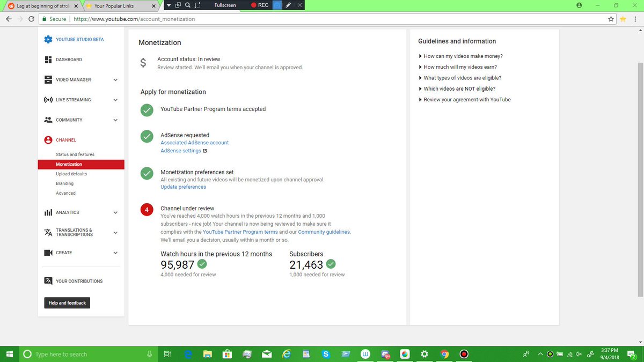Select Monetization sidebar item
Screen dimensions: 644x362
81,164
